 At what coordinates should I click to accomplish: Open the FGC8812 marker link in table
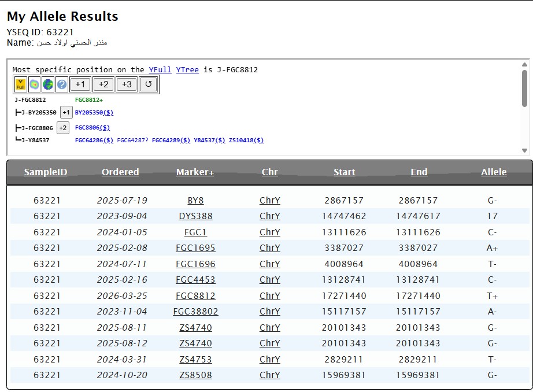pyautogui.click(x=195, y=296)
